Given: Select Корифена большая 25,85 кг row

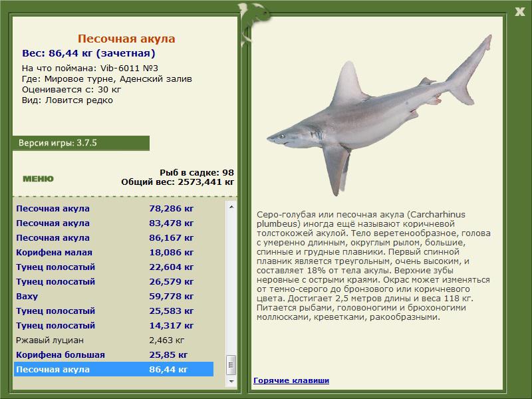Looking at the screenshot, I should tap(114, 354).
